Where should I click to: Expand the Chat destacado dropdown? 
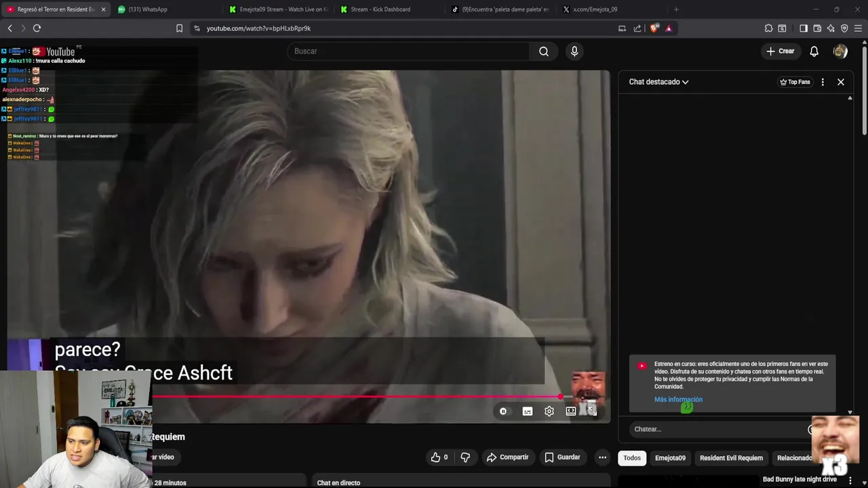click(658, 82)
